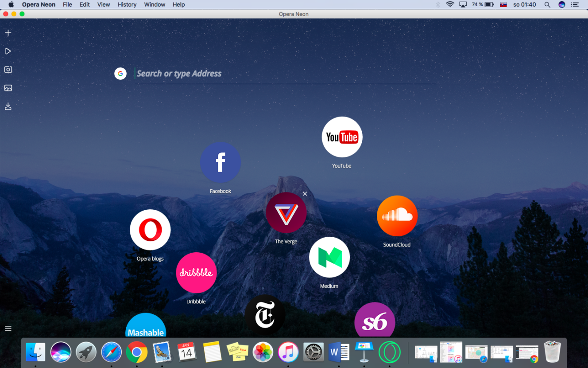Open Calendar from the Dock

click(187, 352)
